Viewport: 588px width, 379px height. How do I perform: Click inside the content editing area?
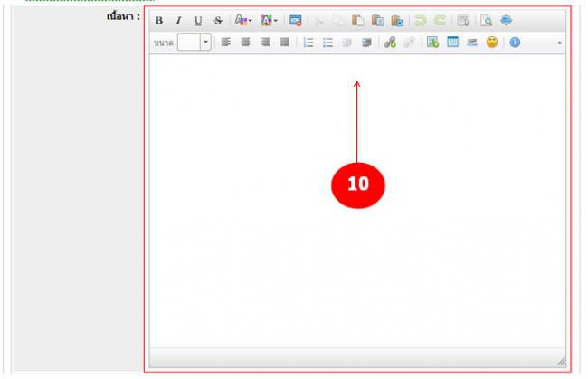pyautogui.click(x=357, y=201)
